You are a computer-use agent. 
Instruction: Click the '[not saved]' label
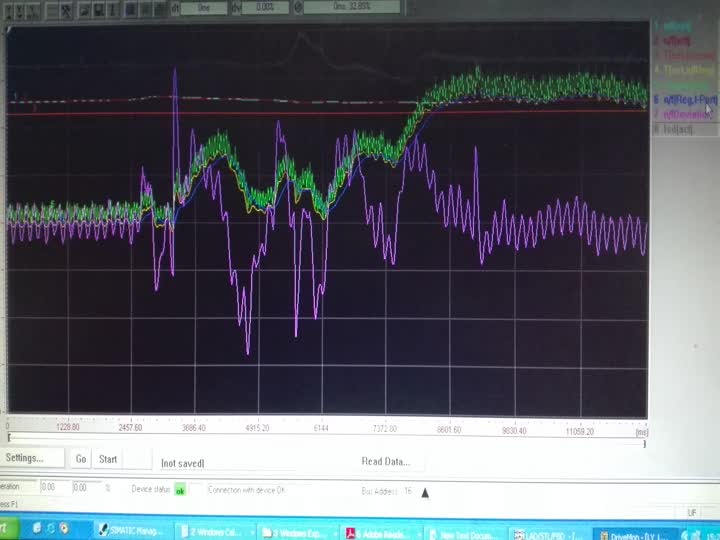(x=182, y=463)
